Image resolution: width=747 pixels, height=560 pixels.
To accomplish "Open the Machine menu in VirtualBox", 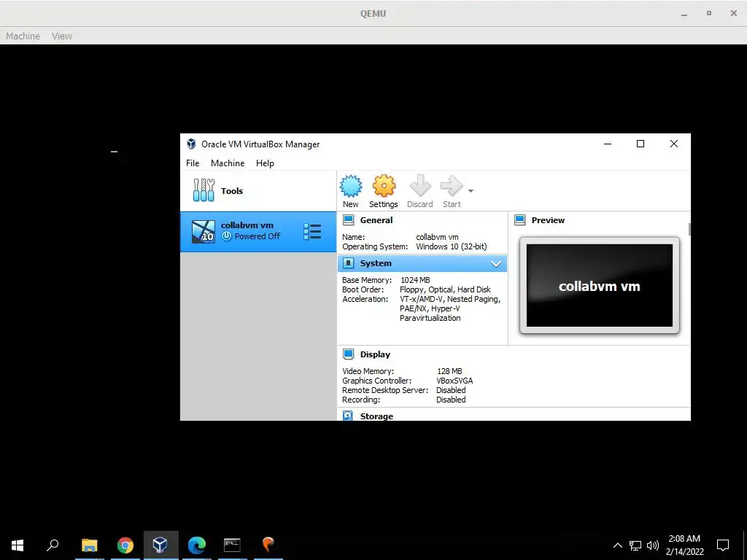I will click(x=228, y=163).
